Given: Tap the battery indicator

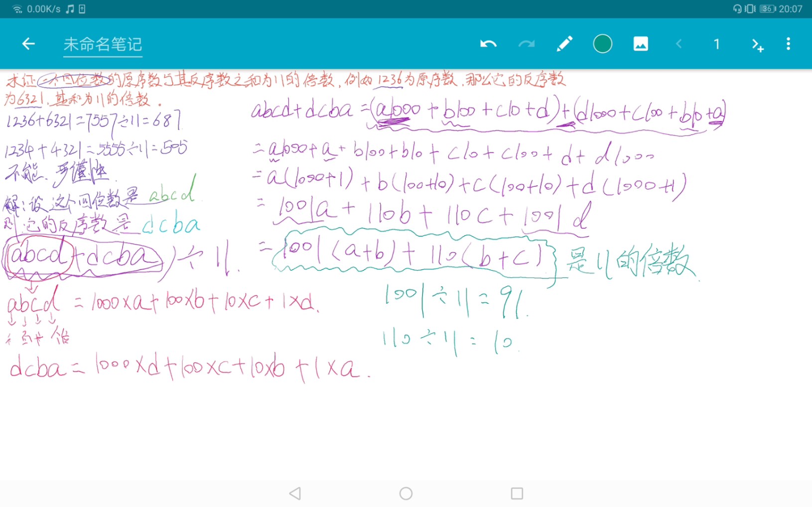Looking at the screenshot, I should pos(768,9).
